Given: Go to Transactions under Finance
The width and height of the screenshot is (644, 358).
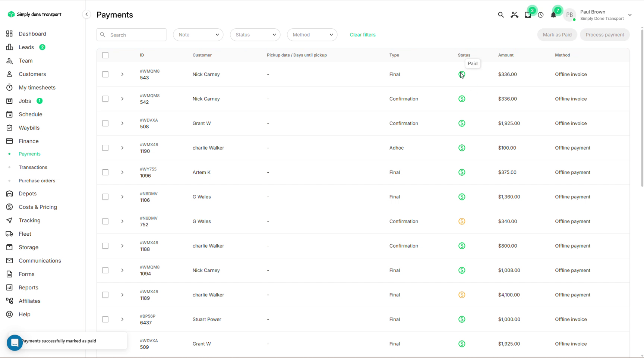Looking at the screenshot, I should [33, 167].
